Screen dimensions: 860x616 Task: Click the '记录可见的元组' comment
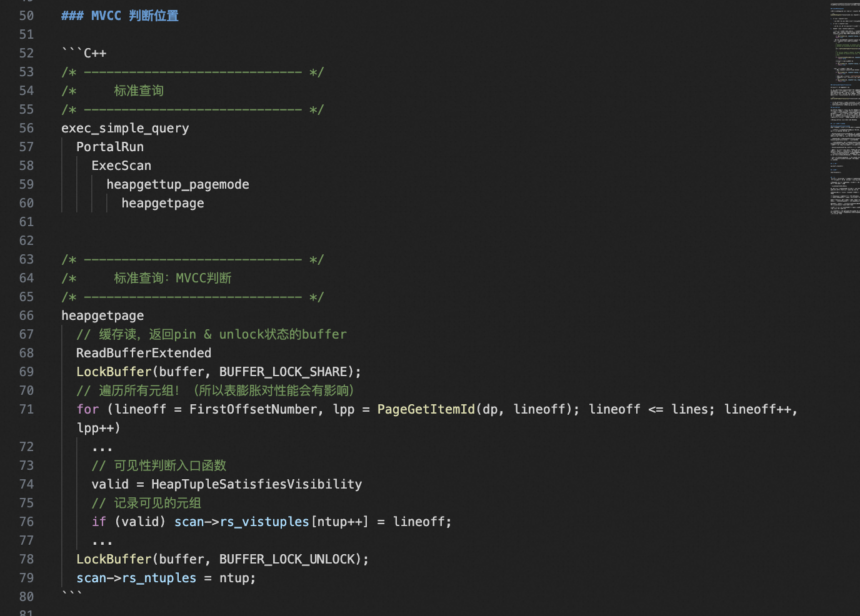[146, 503]
